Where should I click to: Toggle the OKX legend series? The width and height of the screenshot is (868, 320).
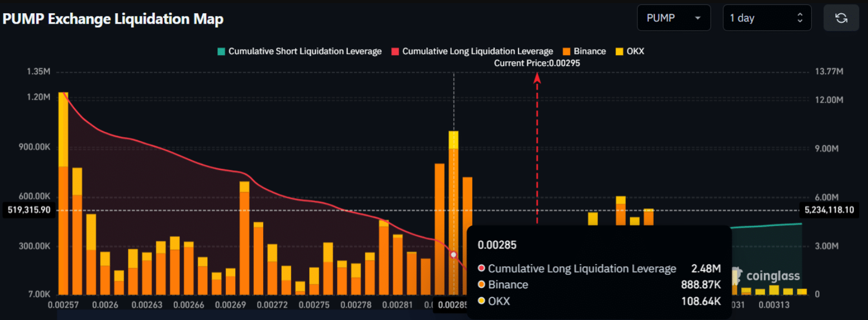630,51
